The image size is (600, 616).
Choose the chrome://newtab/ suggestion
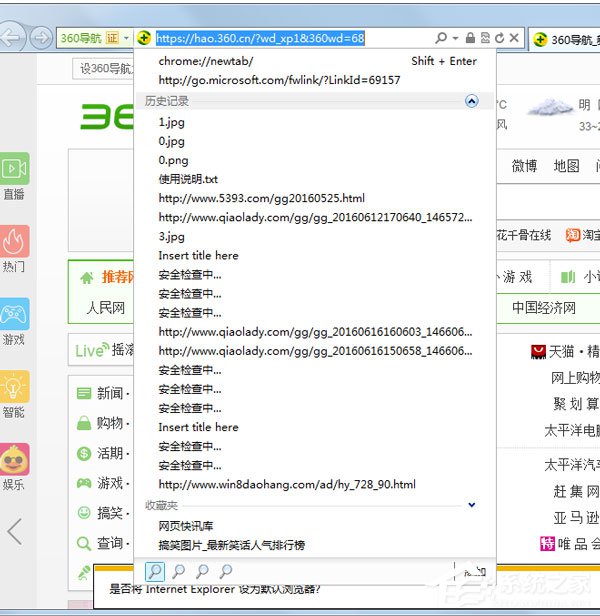(x=206, y=61)
